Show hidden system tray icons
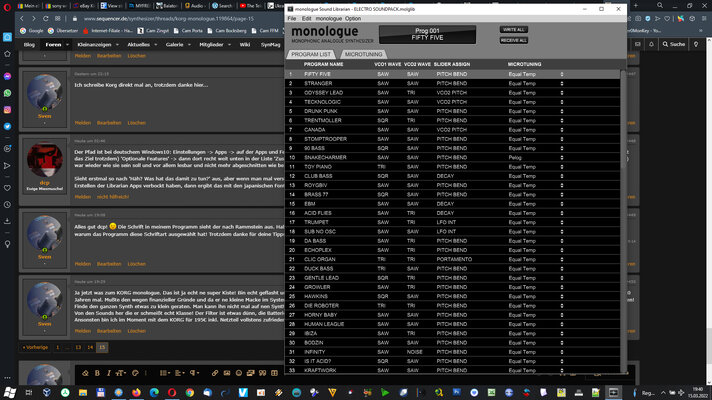This screenshot has width=712, height=400. 663,392
